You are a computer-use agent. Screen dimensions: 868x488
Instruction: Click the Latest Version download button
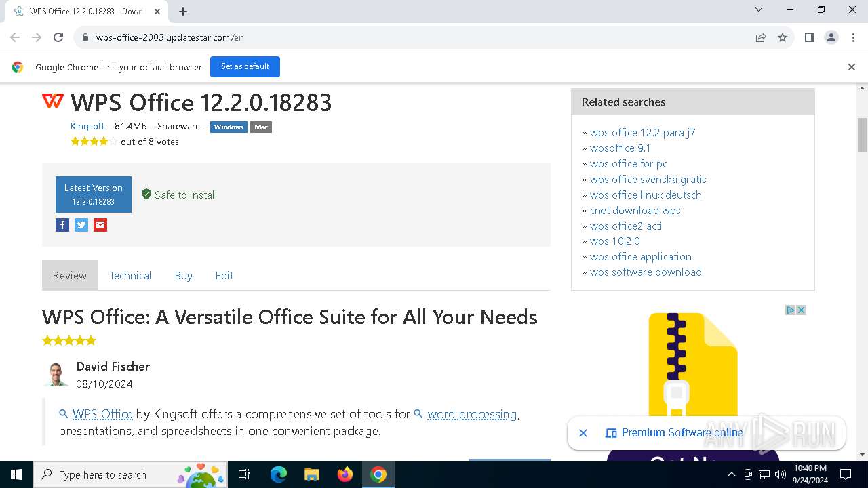coord(94,195)
